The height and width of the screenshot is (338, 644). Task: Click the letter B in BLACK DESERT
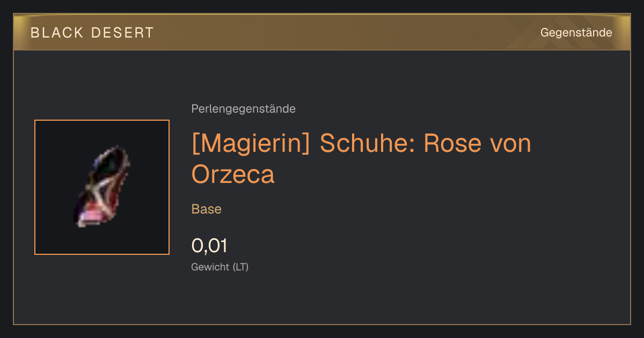pyautogui.click(x=35, y=33)
